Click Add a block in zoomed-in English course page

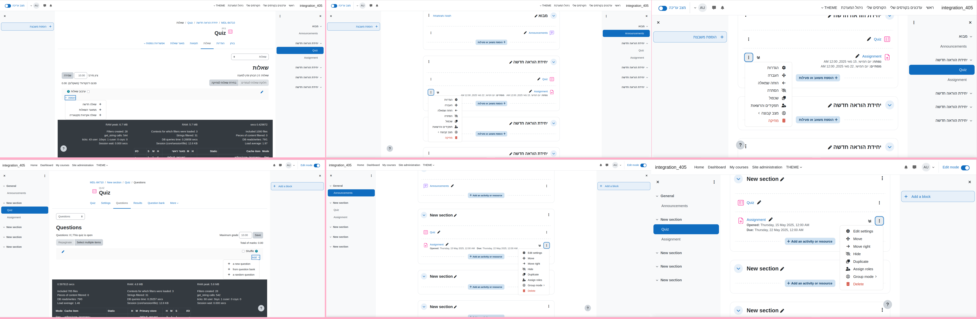click(x=938, y=197)
